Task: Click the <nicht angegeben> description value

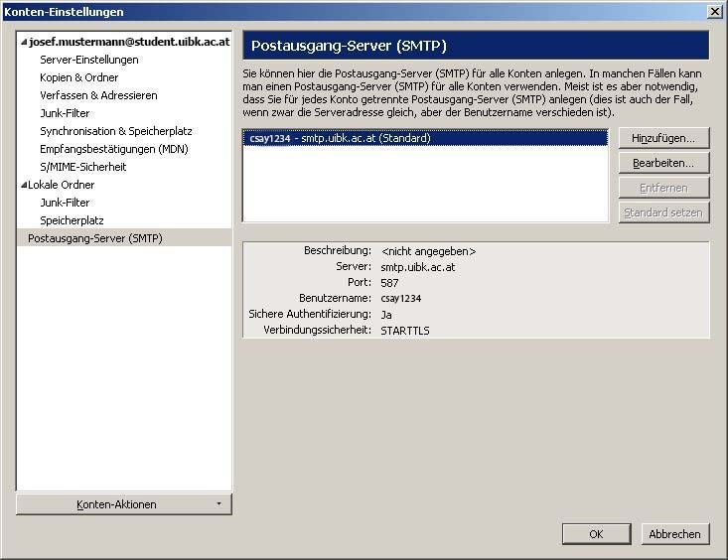Action: pos(428,251)
